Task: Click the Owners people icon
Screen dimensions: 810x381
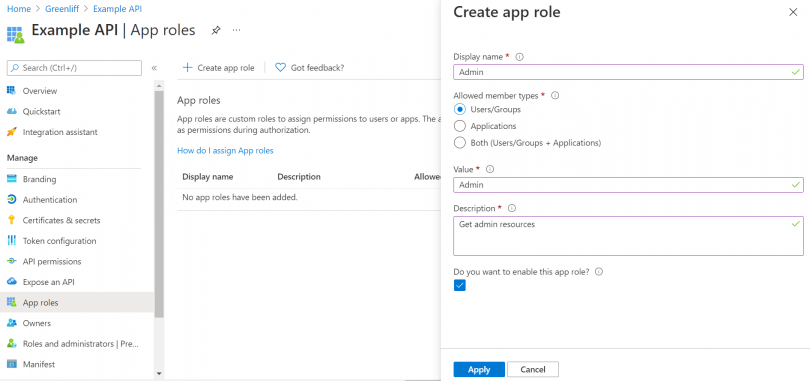Action: [11, 323]
